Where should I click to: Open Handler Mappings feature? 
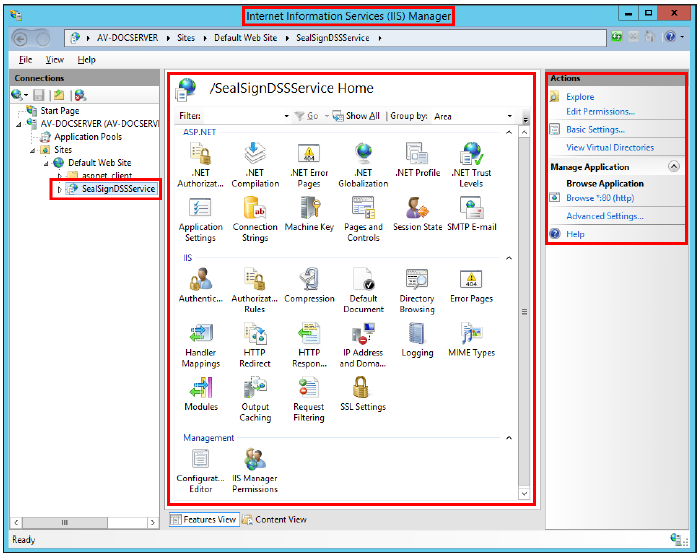pyautogui.click(x=200, y=344)
